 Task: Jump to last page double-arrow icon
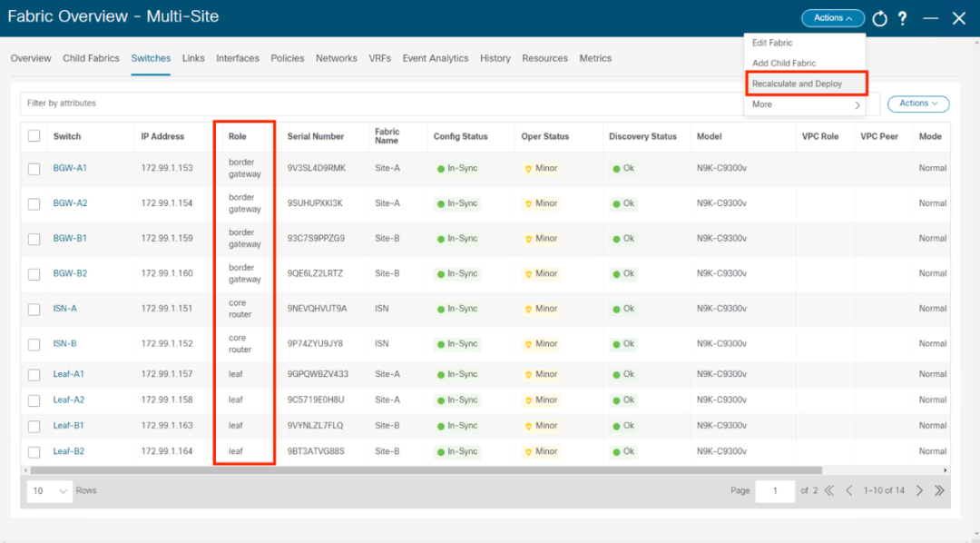click(939, 490)
